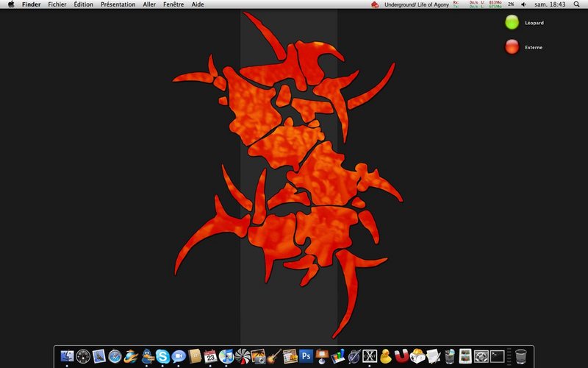Open the Spotlight search magnifier
Viewport: 588px width, 368px height.
[576, 4]
